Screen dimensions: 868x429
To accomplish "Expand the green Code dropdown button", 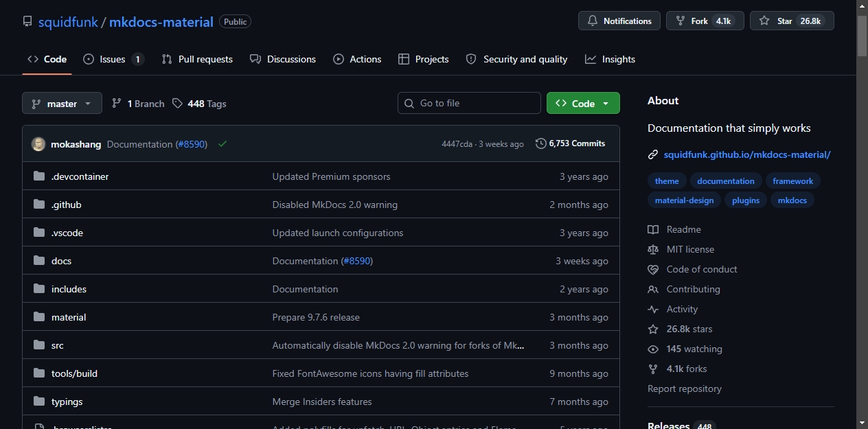I will (583, 103).
